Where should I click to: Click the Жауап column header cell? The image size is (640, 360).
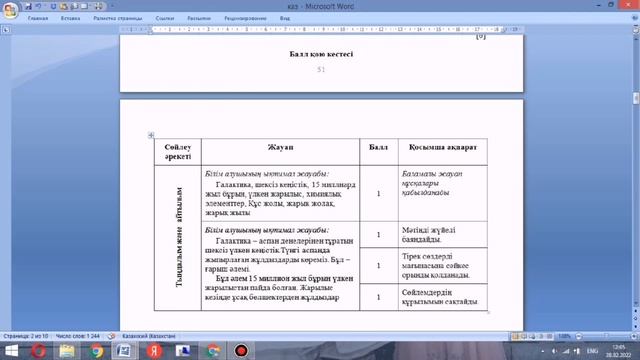coord(280,152)
